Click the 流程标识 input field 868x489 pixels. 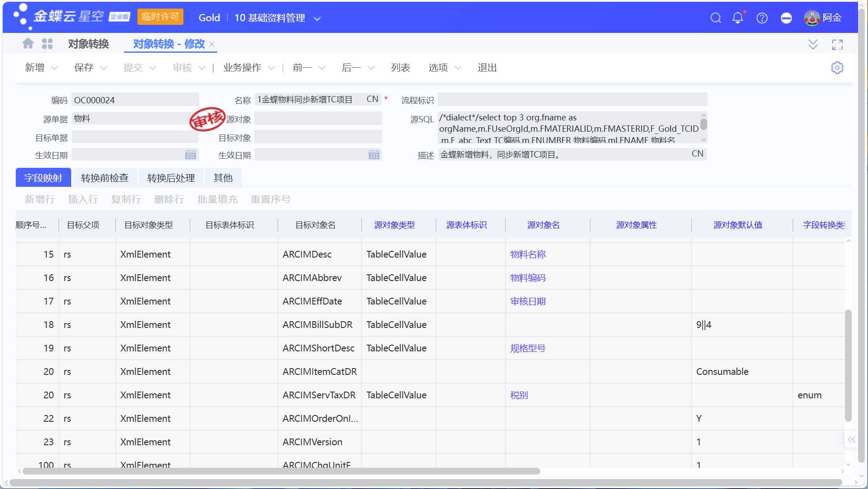[x=572, y=99]
